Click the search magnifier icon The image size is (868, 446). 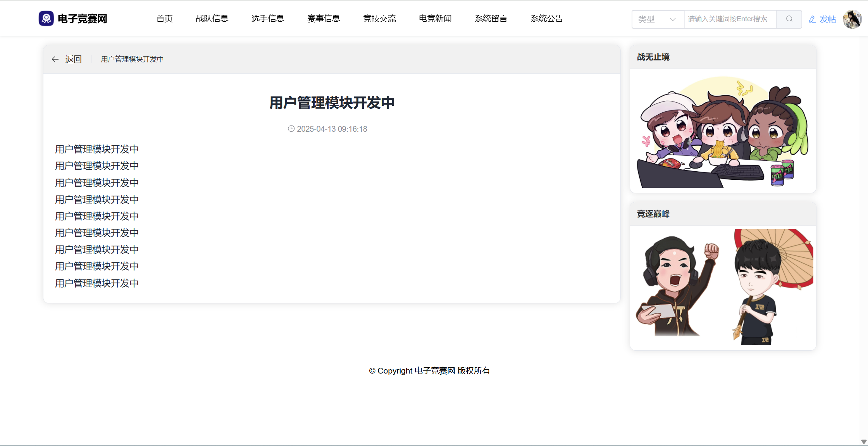coord(789,19)
